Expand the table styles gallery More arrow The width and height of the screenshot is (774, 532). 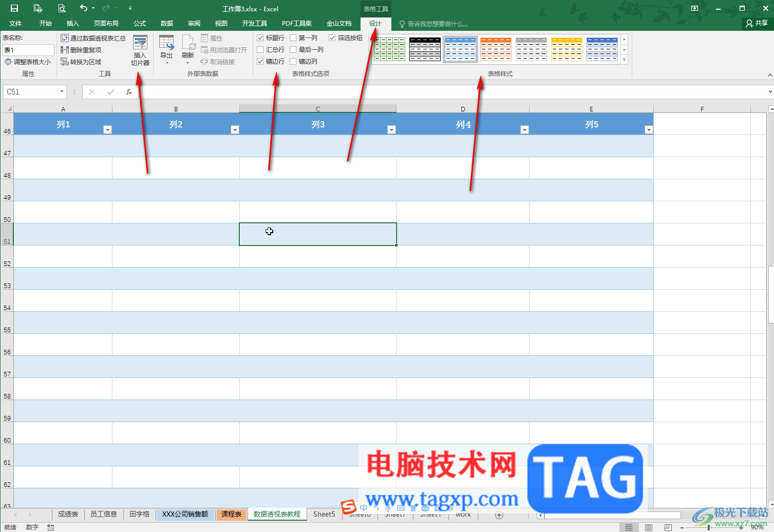click(625, 60)
